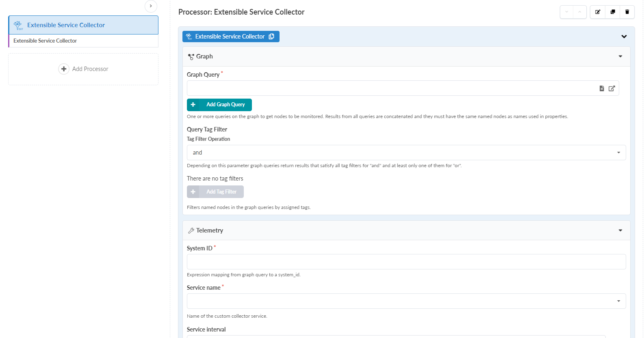Delete the processor with trash icon

(627, 12)
